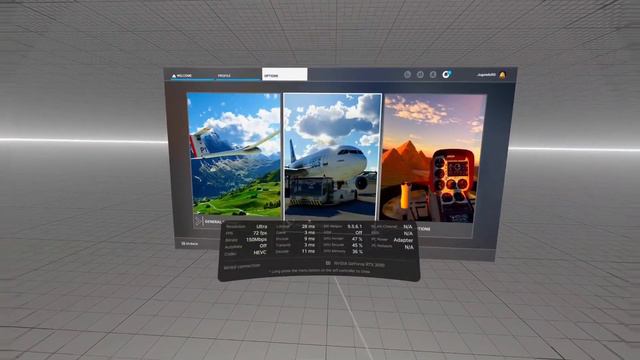
Task: Click the "72 fps" value in the overlay
Action: click(x=260, y=233)
